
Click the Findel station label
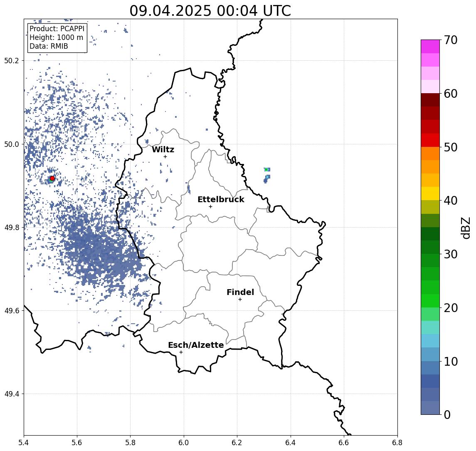pos(240,292)
